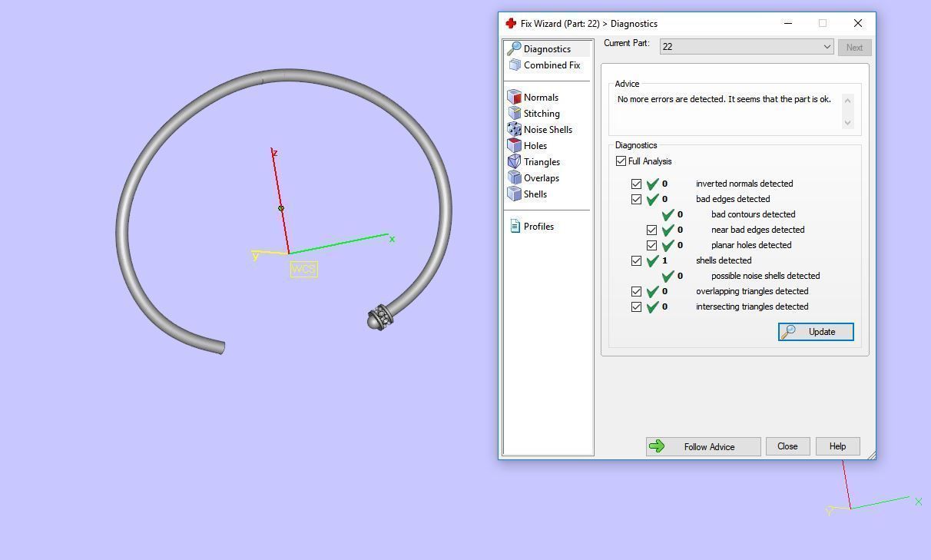
Task: Click green checkmark beside bad edges
Action: [653, 200]
